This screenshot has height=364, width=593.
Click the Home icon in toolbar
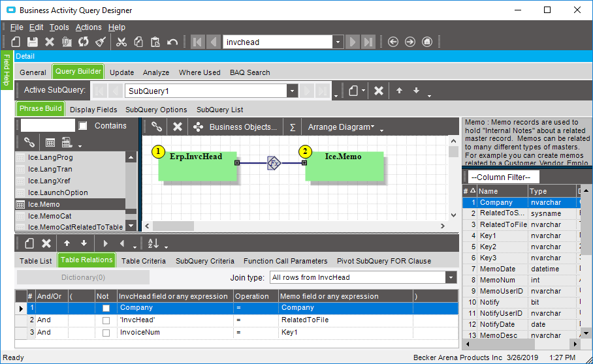[427, 42]
